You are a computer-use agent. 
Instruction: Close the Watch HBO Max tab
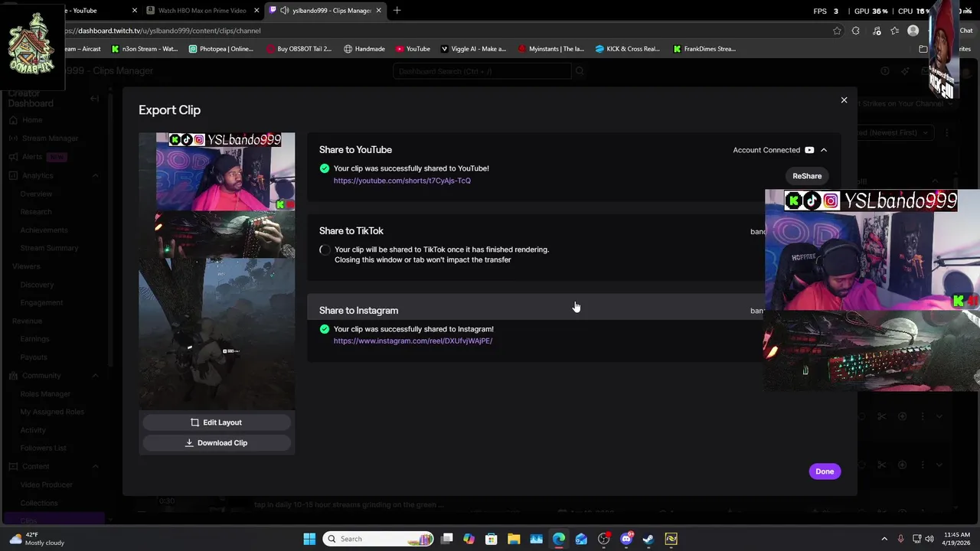256,11
